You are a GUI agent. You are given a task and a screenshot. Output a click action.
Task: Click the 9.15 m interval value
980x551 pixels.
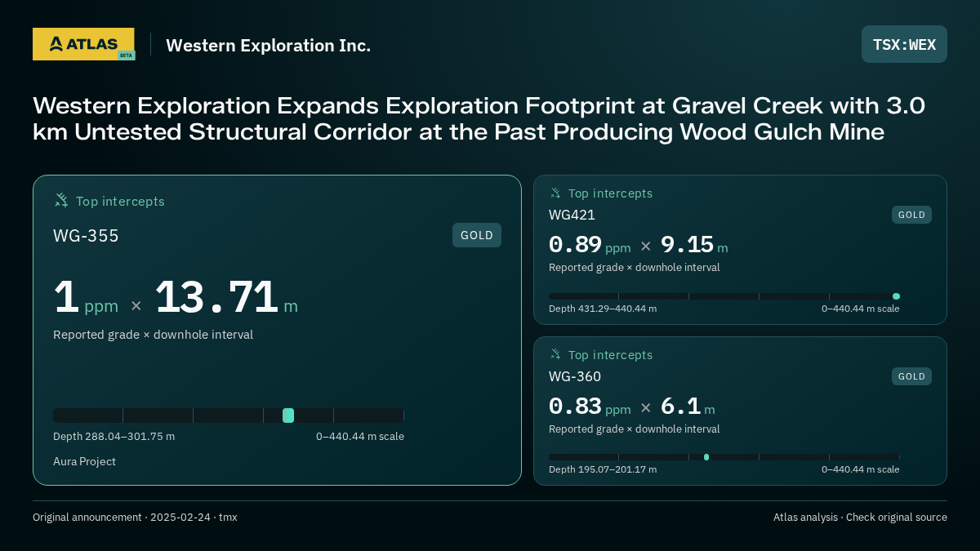click(x=694, y=245)
